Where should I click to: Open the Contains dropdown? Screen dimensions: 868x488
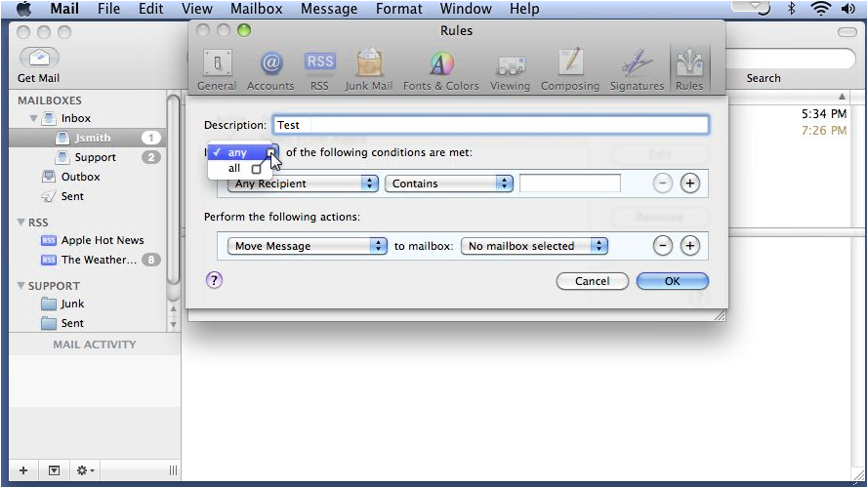(x=449, y=183)
